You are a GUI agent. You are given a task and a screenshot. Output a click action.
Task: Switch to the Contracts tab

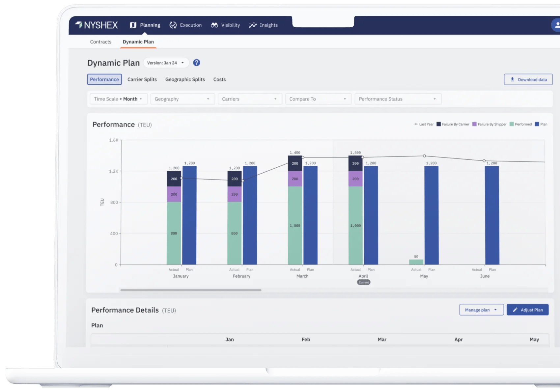click(x=101, y=42)
